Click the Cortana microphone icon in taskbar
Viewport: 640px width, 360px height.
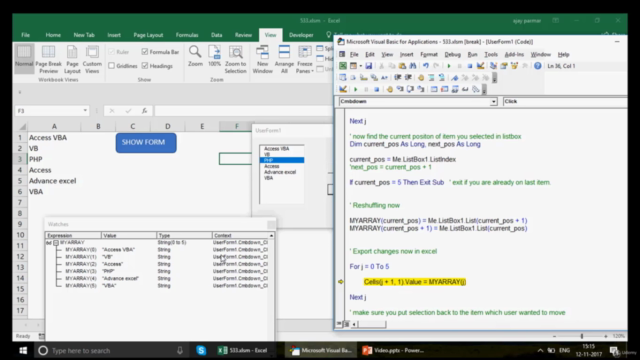(x=180, y=350)
